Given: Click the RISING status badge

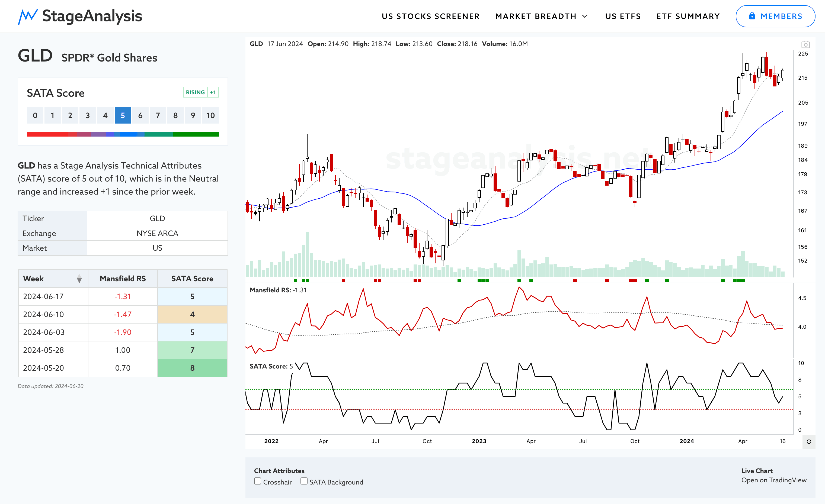Looking at the screenshot, I should pos(195,92).
